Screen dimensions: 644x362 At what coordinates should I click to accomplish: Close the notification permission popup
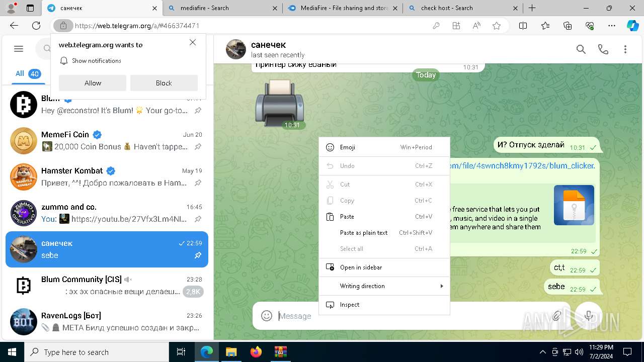pyautogui.click(x=193, y=43)
